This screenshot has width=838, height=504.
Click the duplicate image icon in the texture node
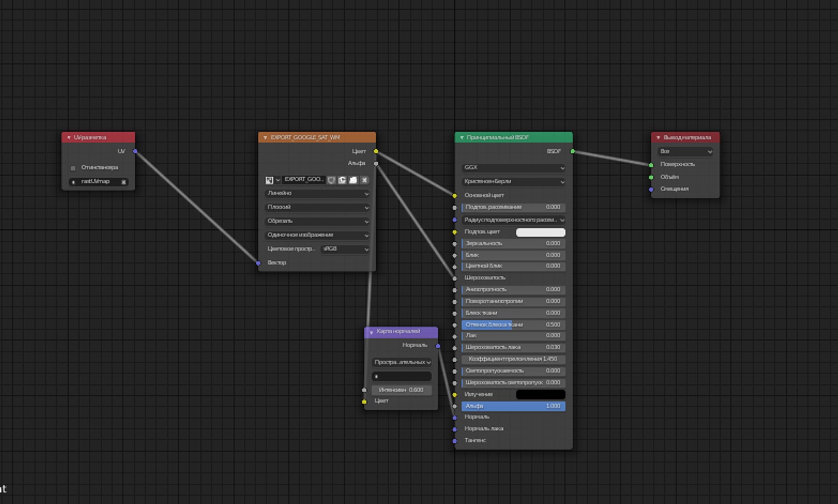tap(342, 180)
